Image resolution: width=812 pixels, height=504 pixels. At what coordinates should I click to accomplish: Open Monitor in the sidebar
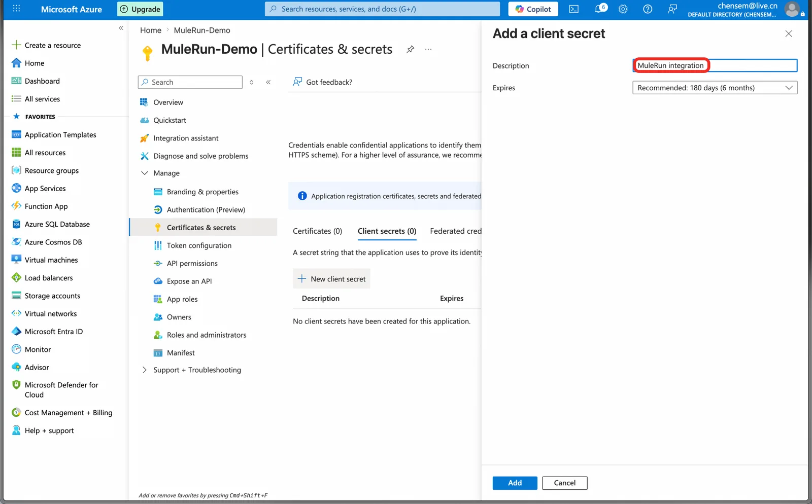click(x=38, y=349)
